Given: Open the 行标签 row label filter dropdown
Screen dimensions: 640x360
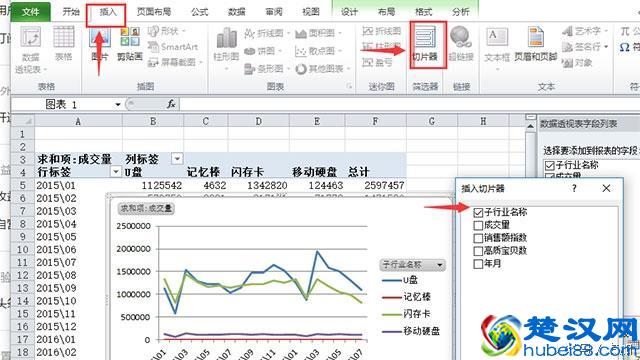Looking at the screenshot, I should point(116,172).
